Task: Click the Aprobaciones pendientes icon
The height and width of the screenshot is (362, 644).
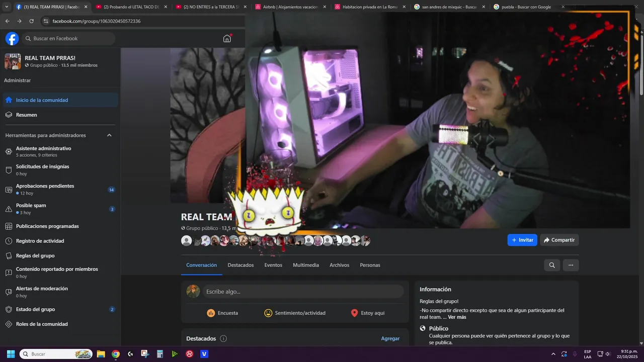Action: coord(9,190)
